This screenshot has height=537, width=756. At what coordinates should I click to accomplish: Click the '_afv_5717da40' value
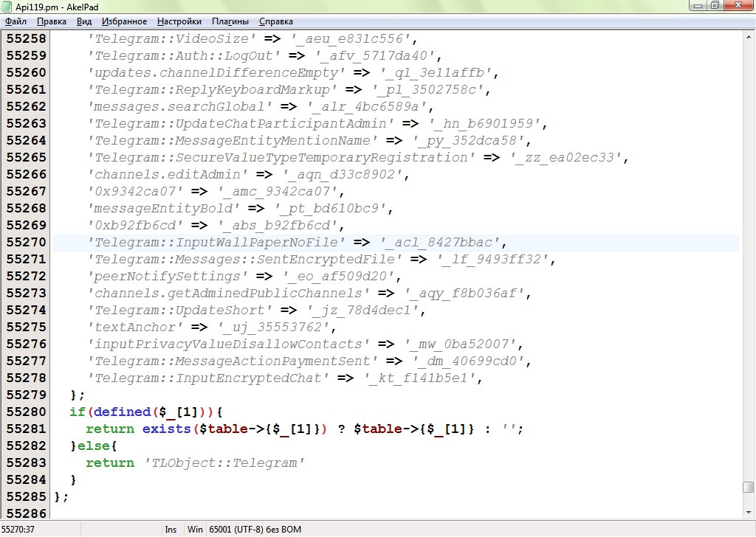374,55
